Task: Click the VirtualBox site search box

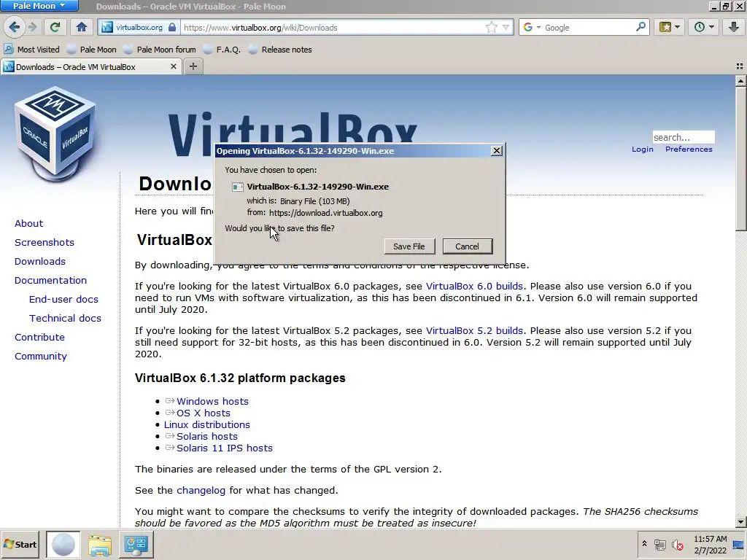Action: click(683, 137)
